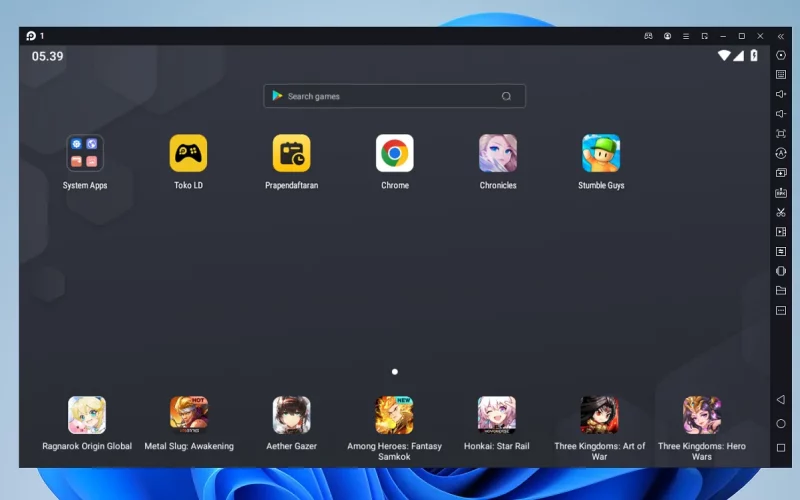This screenshot has height=500, width=800.
Task: Open the video recorder sidebar icon
Action: click(781, 232)
